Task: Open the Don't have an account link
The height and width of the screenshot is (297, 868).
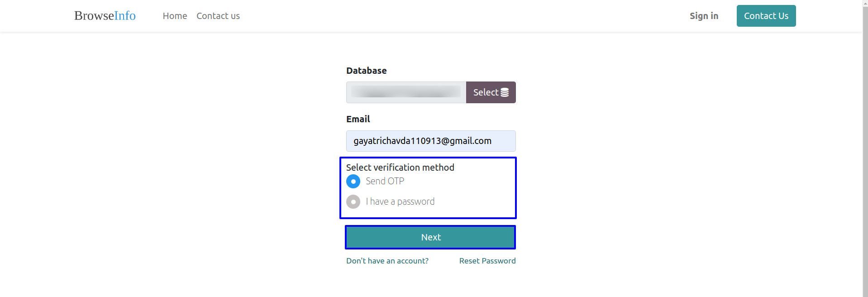Action: (x=387, y=261)
